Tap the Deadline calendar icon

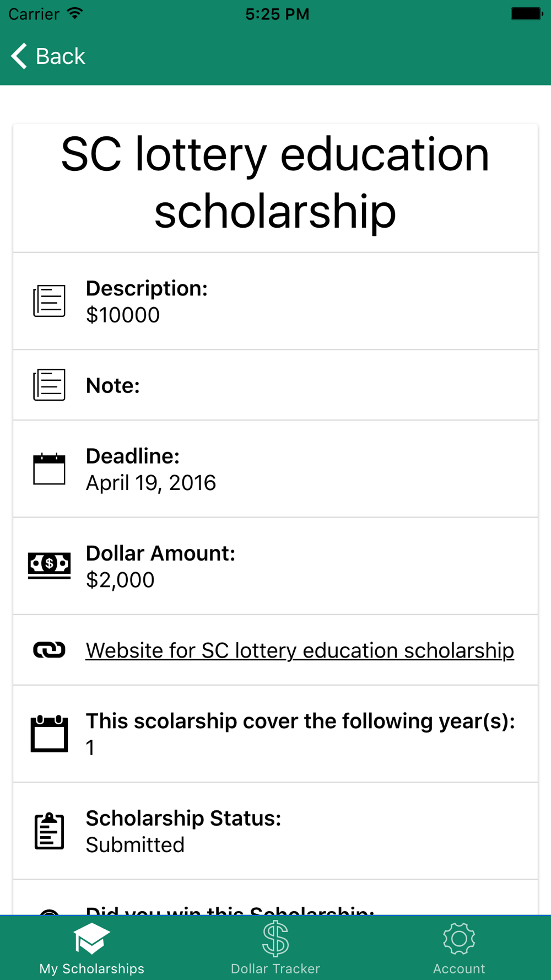[x=49, y=469]
